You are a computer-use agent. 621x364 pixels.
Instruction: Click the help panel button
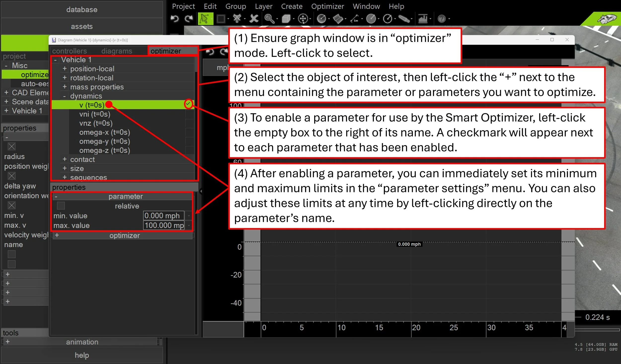click(x=82, y=355)
